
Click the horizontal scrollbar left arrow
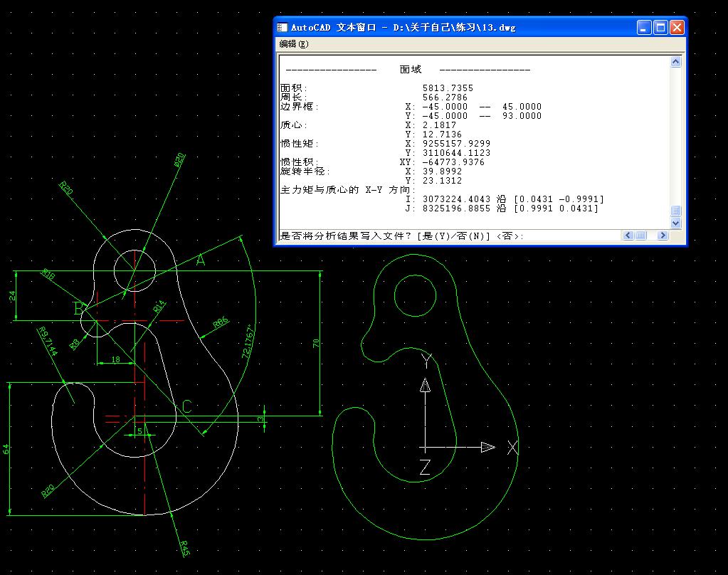click(628, 236)
